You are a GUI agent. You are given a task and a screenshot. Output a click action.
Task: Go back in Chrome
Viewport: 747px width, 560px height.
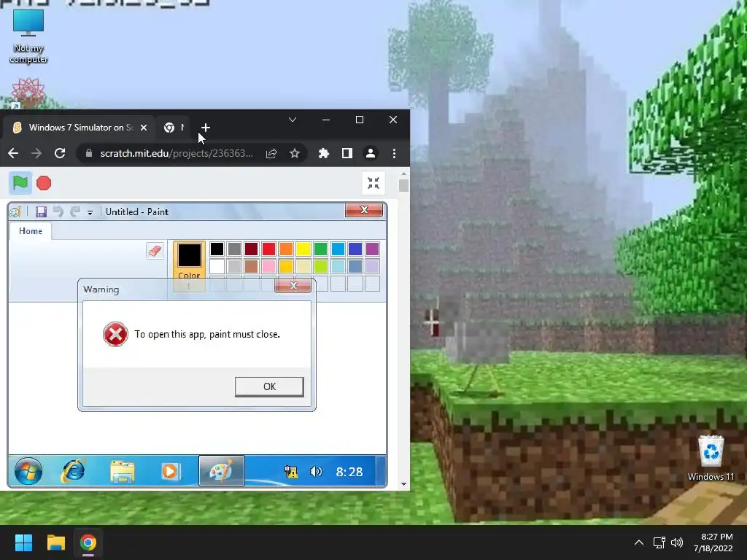tap(13, 153)
